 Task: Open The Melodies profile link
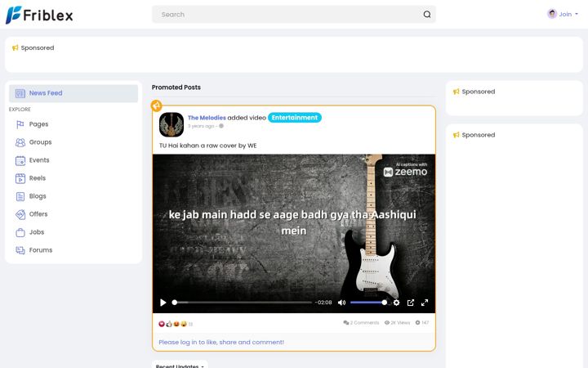(x=207, y=118)
